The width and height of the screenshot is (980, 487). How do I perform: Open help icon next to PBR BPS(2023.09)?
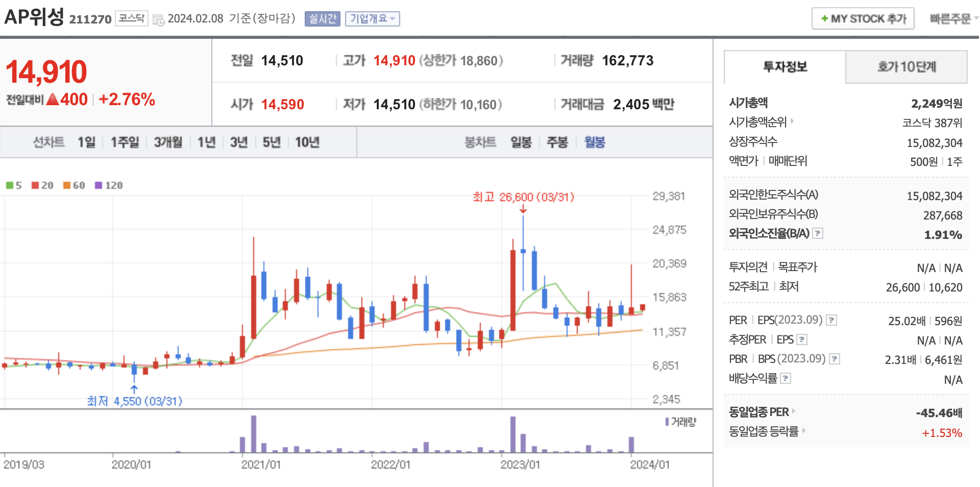tap(835, 359)
